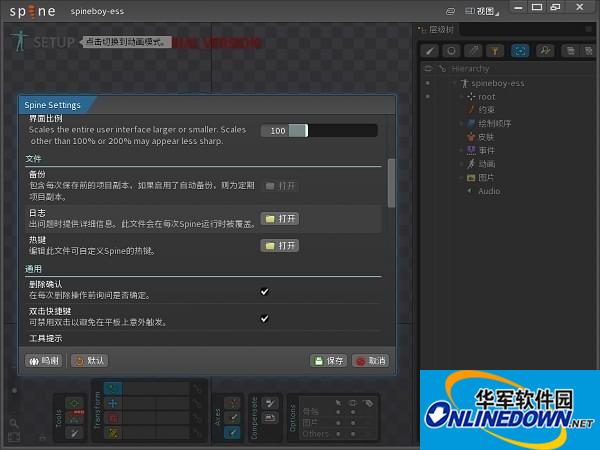Toggle visibility dot for root row
The height and width of the screenshot is (450, 600).
click(428, 96)
